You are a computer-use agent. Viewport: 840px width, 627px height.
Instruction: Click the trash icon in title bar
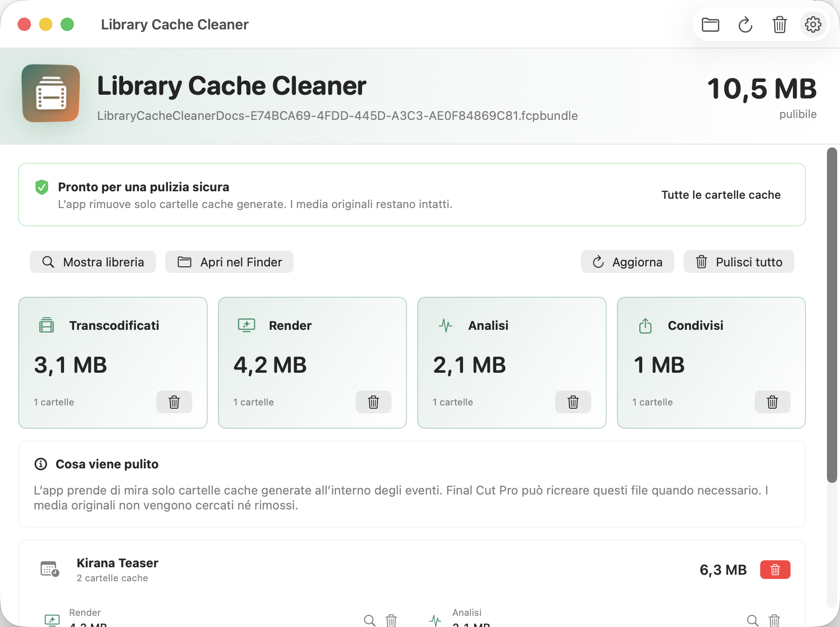[779, 24]
